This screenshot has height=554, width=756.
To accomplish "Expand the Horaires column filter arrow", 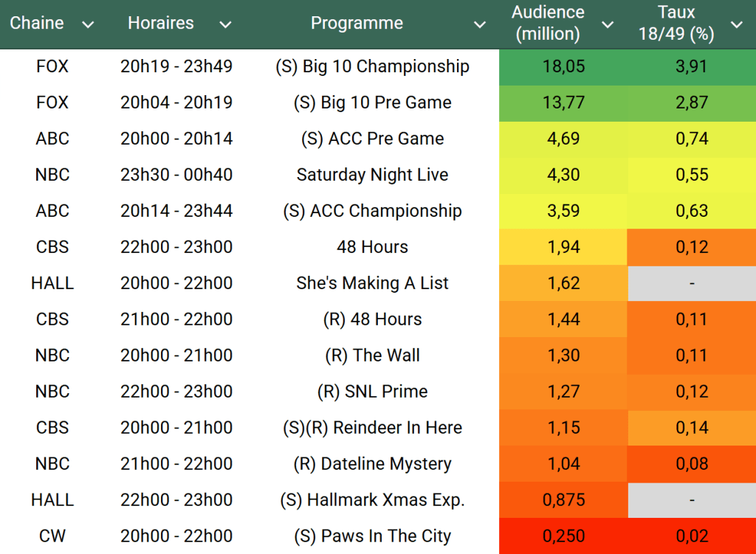I will 225,25.
